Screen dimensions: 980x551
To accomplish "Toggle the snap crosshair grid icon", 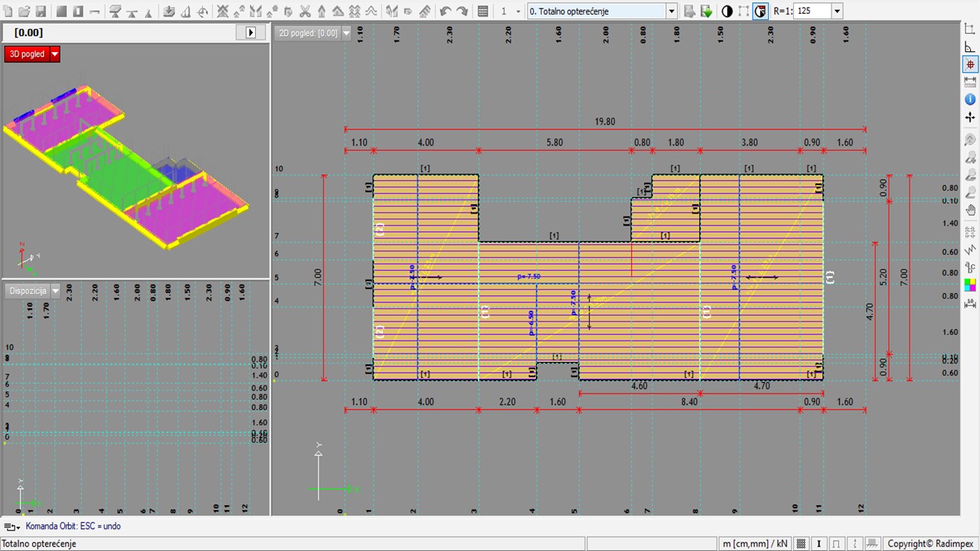I will tap(970, 65).
